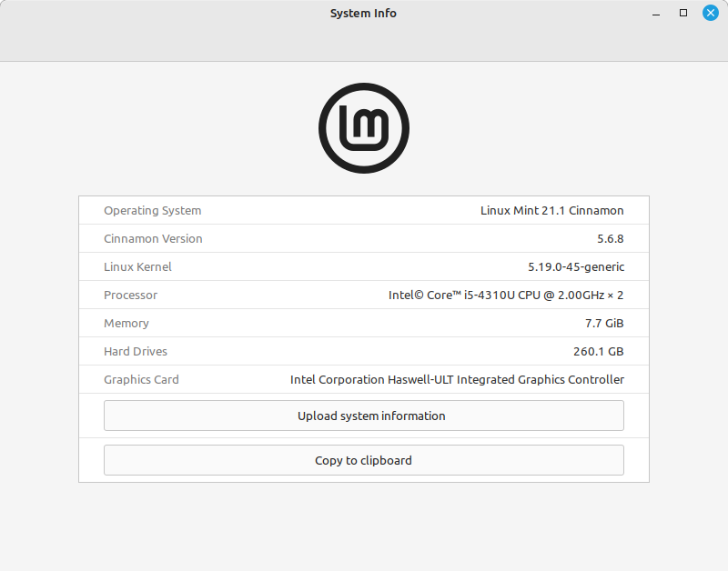Image resolution: width=728 pixels, height=571 pixels.
Task: Select the Graphics Card label
Action: pos(141,379)
